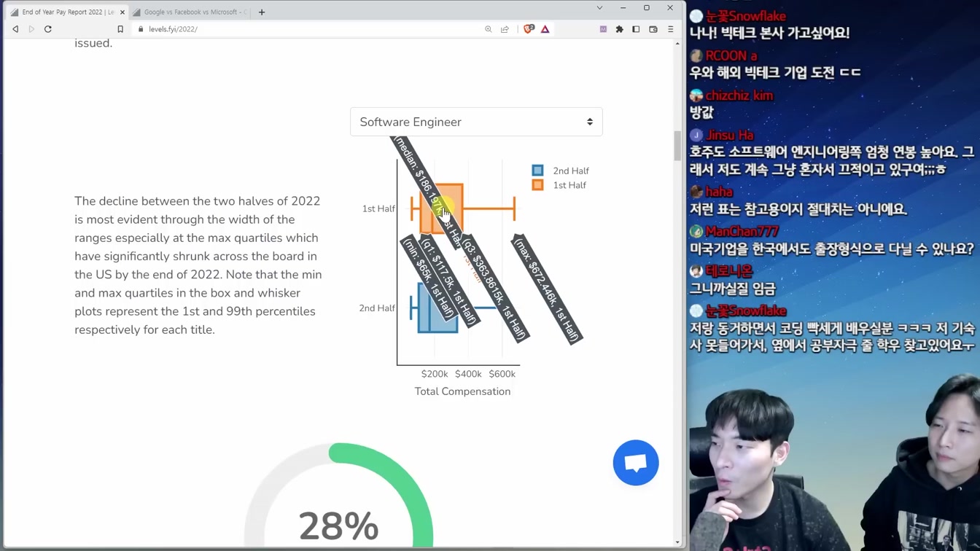Image resolution: width=980 pixels, height=551 pixels.
Task: Open the purple extension icon
Action: (603, 29)
